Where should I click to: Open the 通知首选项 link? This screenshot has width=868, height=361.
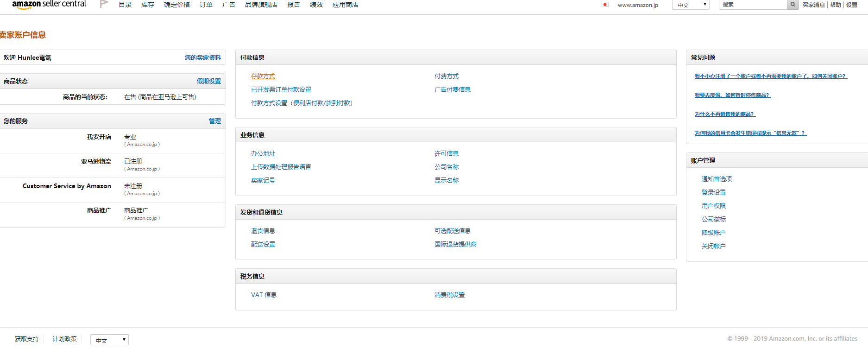pos(717,179)
